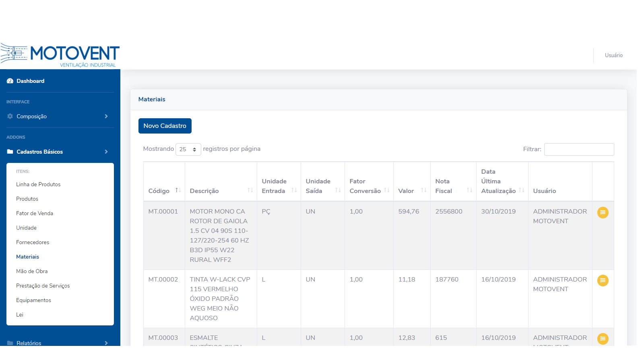Click the Usuário link in header
644x362 pixels.
[613, 55]
